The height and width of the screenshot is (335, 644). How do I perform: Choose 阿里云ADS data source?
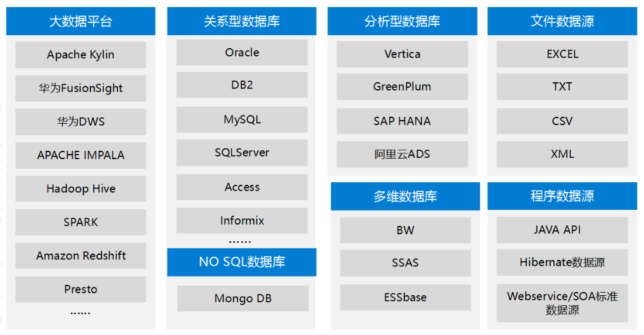402,155
